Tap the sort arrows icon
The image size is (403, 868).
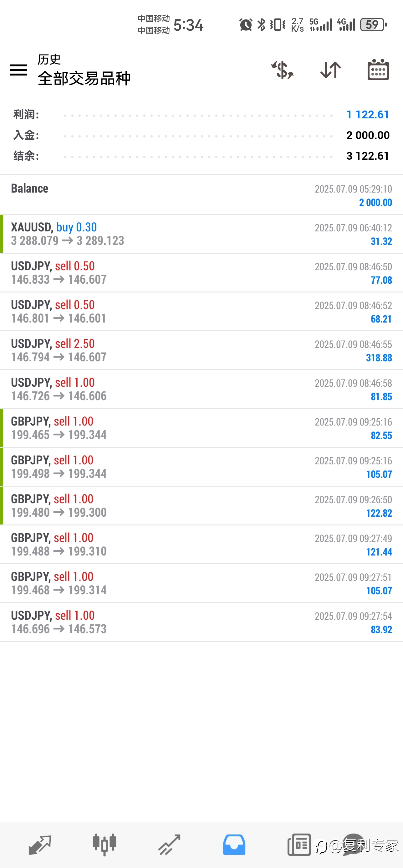tap(330, 70)
